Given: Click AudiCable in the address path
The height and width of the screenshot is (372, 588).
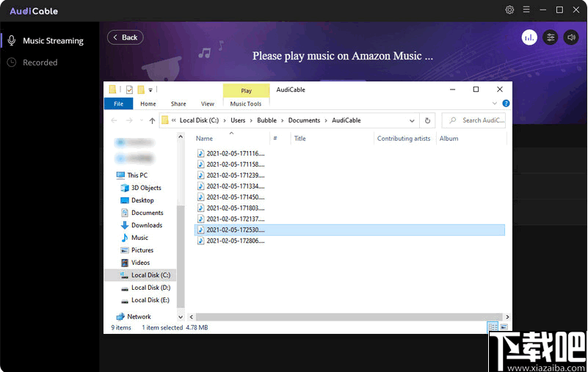Looking at the screenshot, I should 346,120.
